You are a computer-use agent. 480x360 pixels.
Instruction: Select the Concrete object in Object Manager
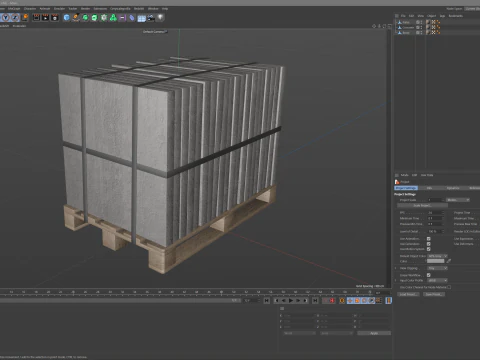tap(408, 27)
